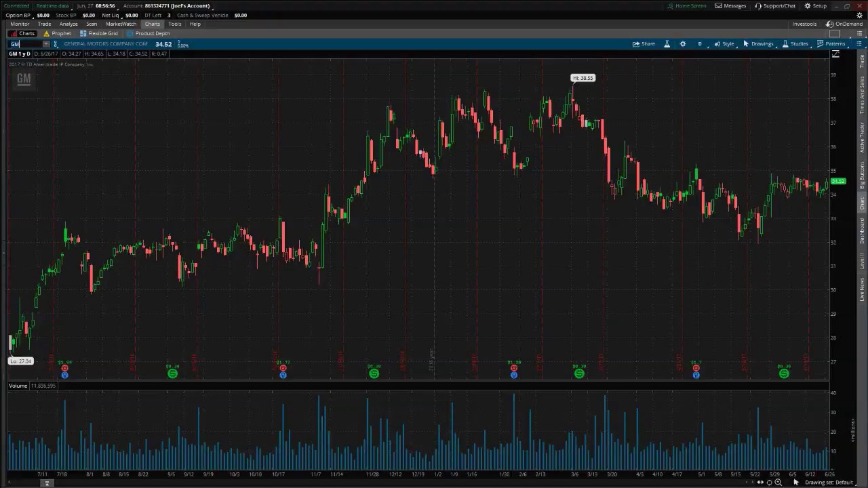This screenshot has height=488, width=868.
Task: Open the chart grid layout selector
Action: click(835, 33)
